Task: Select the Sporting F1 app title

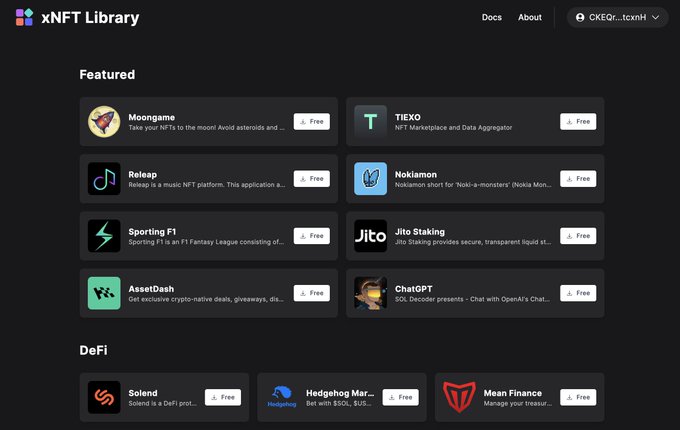Action: point(152,231)
